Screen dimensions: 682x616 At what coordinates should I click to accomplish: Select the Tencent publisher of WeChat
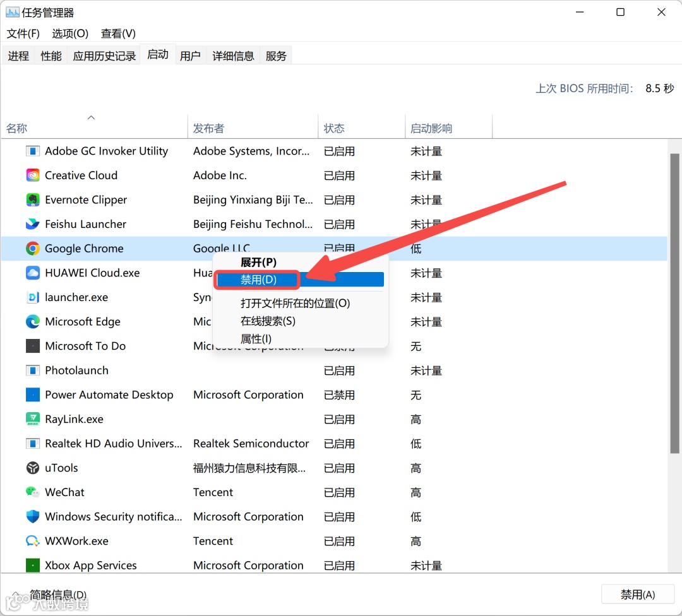point(213,492)
